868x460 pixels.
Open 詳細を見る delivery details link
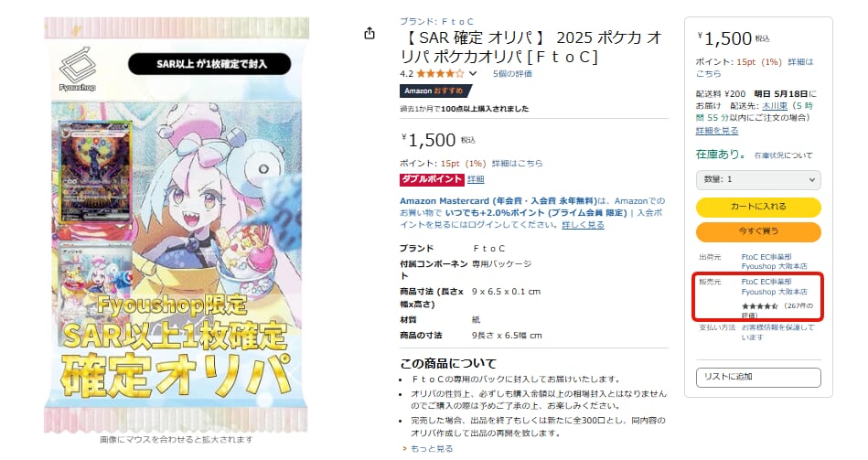[717, 131]
